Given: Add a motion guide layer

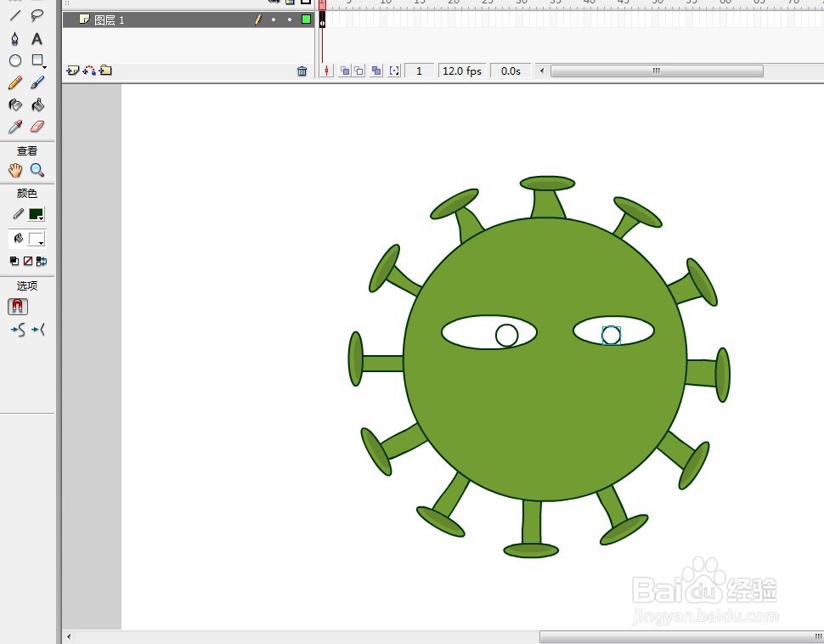Looking at the screenshot, I should [x=89, y=71].
